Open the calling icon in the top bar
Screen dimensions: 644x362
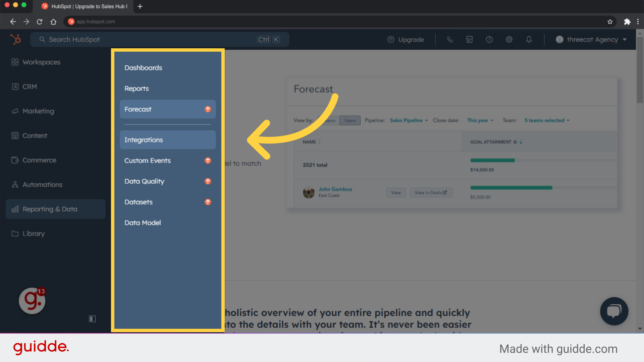(x=450, y=39)
